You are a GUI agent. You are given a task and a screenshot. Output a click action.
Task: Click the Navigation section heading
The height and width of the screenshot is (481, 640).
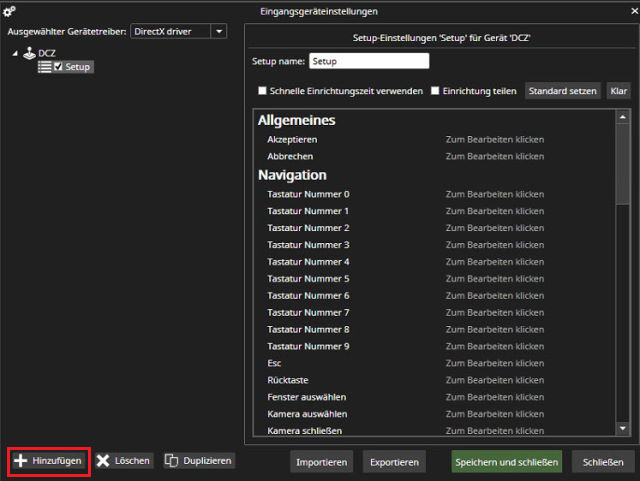292,175
